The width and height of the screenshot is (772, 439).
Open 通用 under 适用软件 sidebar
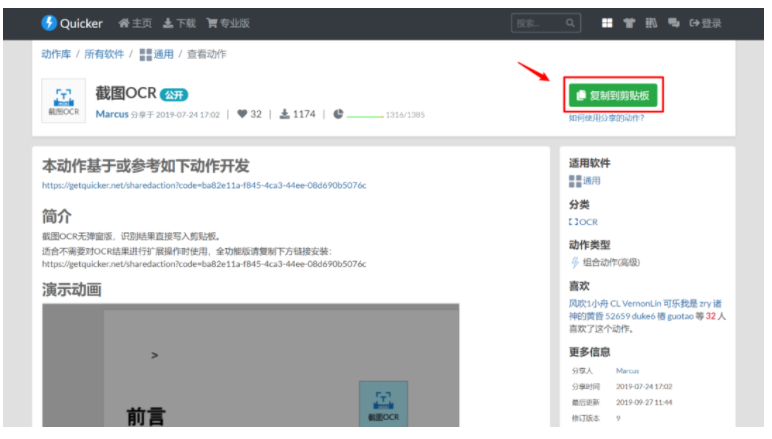[585, 181]
